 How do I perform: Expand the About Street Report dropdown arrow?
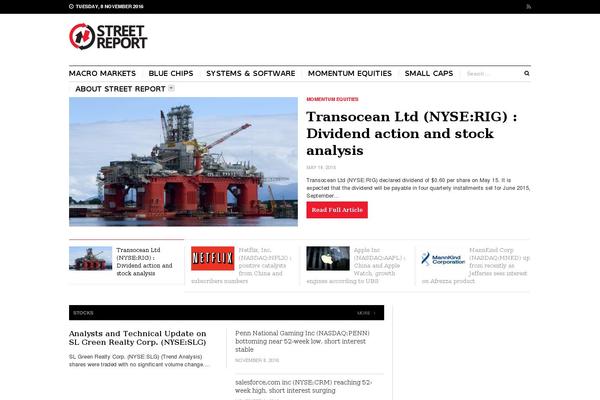click(x=171, y=88)
